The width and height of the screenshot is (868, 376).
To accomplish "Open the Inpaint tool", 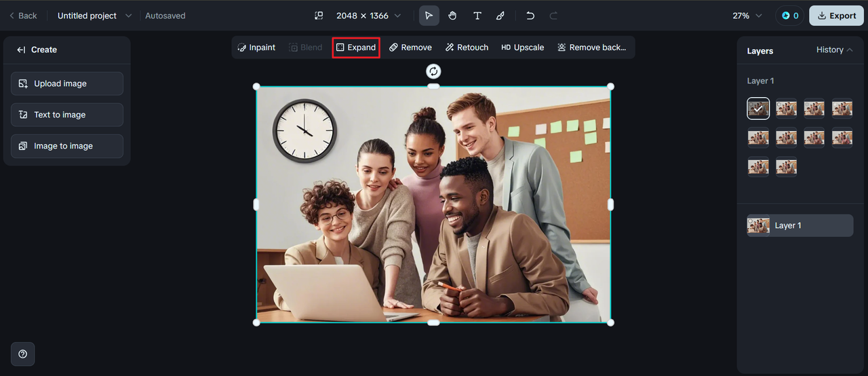I will click(x=256, y=48).
